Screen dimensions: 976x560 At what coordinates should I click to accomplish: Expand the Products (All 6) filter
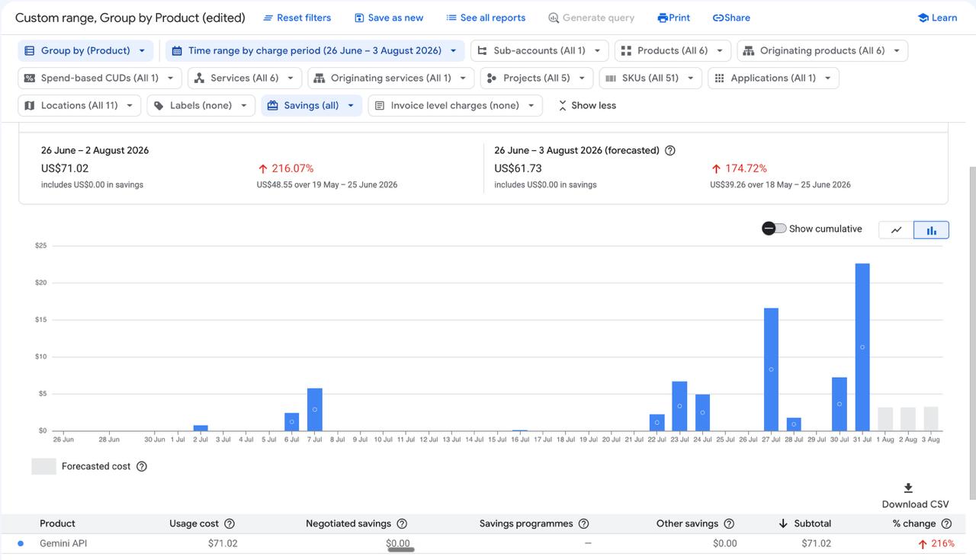click(x=673, y=50)
